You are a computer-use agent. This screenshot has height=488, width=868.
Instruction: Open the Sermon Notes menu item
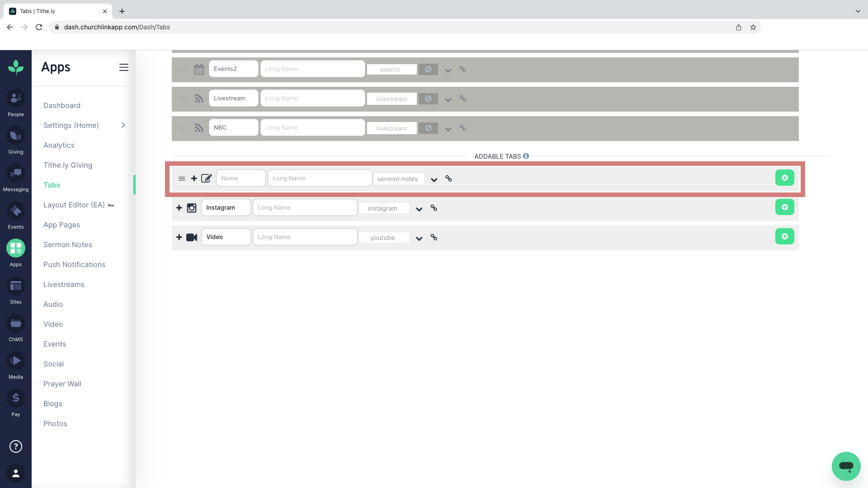[68, 244]
